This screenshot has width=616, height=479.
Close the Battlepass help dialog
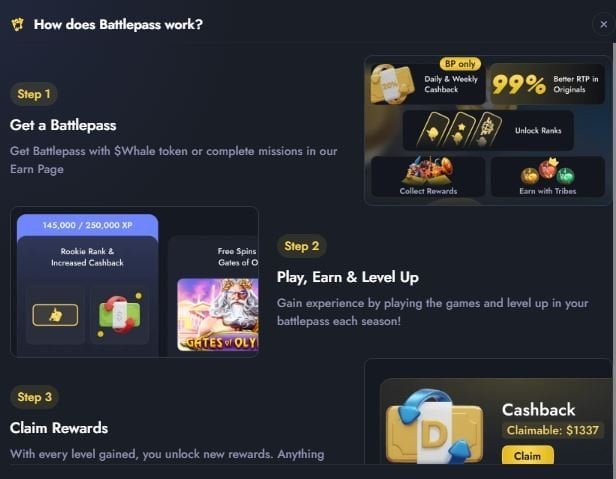[603, 24]
